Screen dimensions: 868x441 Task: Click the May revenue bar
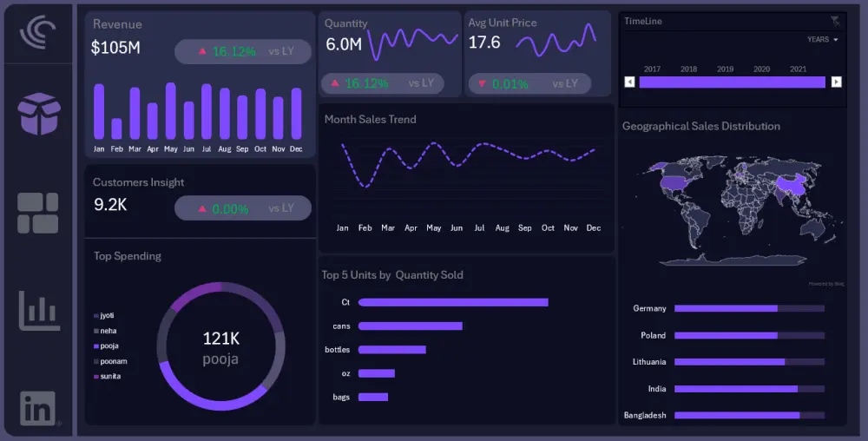point(170,110)
